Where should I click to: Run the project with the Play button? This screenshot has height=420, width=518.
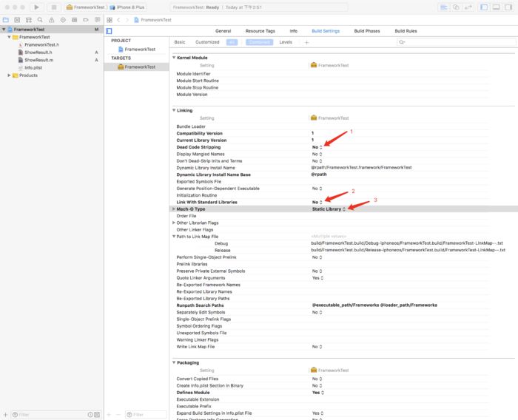click(36, 7)
